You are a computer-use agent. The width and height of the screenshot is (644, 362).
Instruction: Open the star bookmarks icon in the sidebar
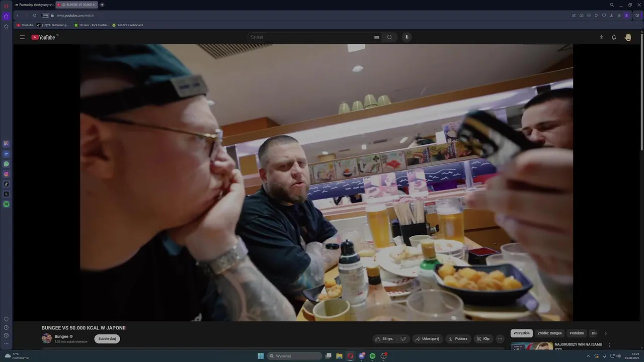coord(6,26)
